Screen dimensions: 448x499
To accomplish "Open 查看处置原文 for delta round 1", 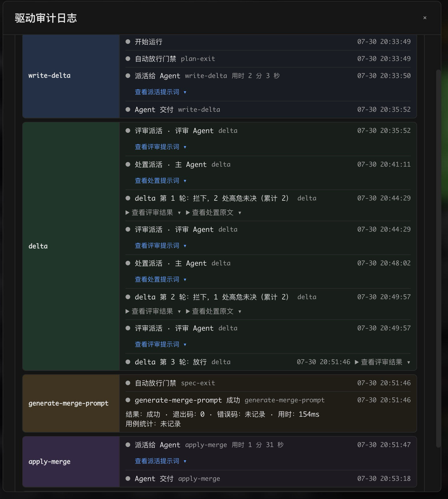I will click(x=214, y=213).
